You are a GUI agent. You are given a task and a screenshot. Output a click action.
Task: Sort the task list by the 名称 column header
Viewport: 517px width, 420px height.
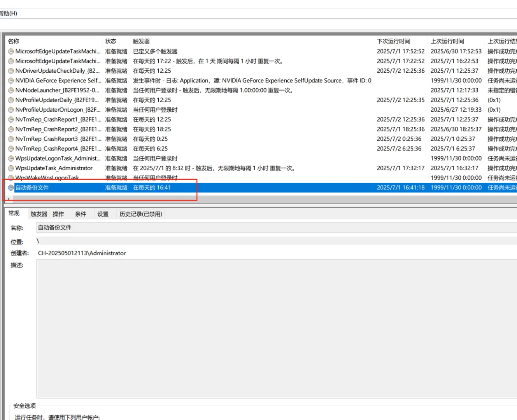[54, 41]
